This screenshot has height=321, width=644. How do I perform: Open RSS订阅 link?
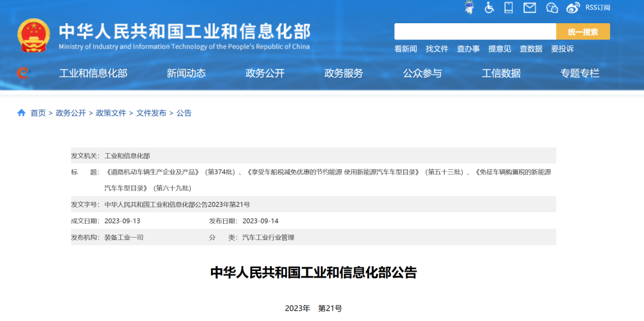tap(597, 8)
